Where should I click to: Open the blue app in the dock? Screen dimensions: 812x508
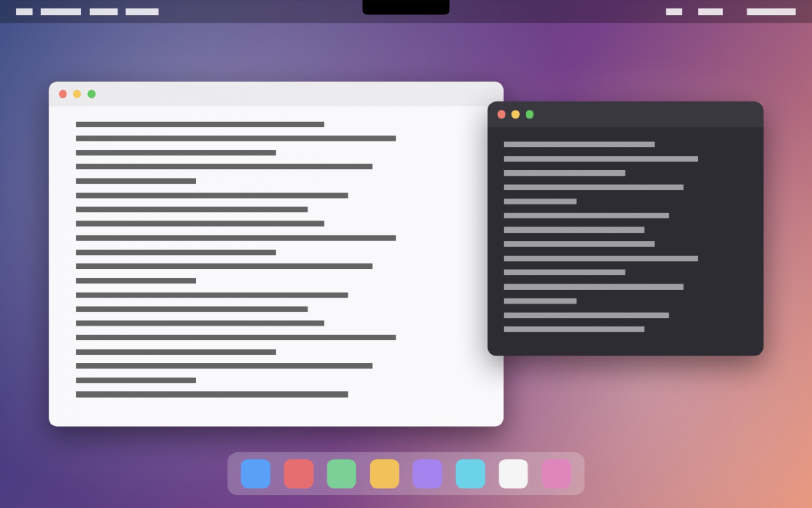(255, 473)
